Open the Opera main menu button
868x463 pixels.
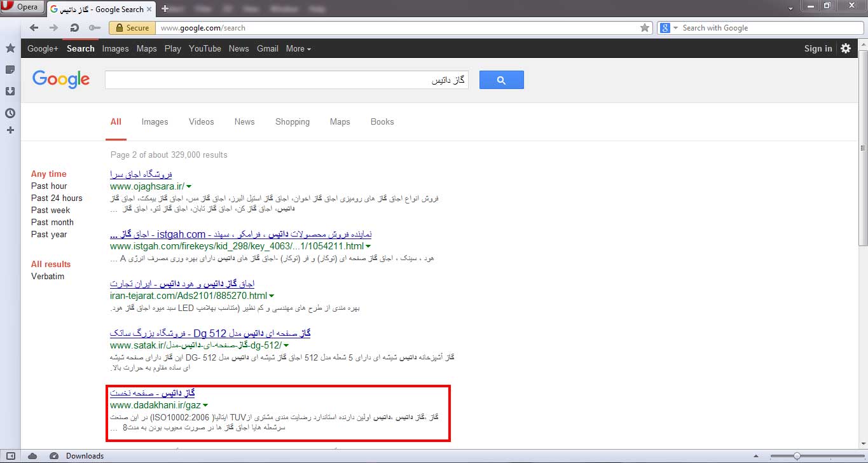[22, 7]
